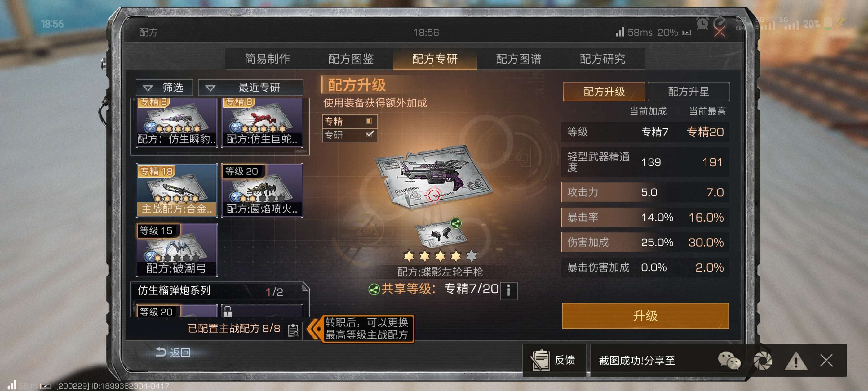Open the 反馈 feedback clipboard
Image resolution: width=868 pixels, height=391 pixels.
coord(554,360)
